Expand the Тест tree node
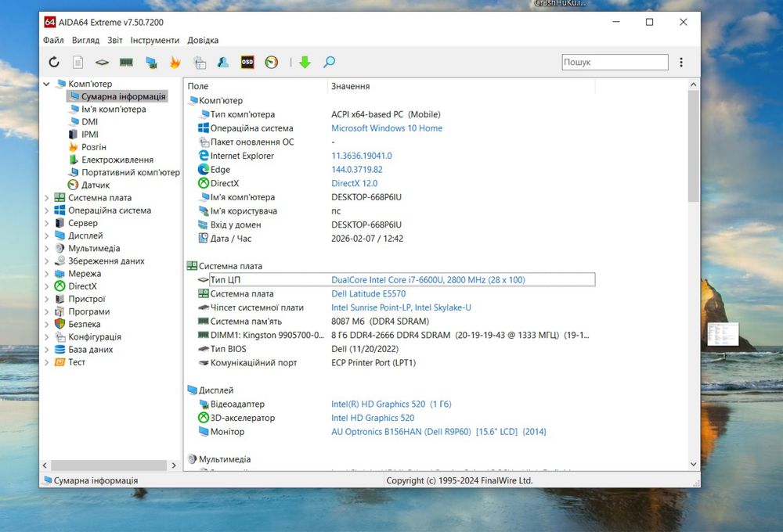Image resolution: width=783 pixels, height=532 pixels. [x=46, y=362]
